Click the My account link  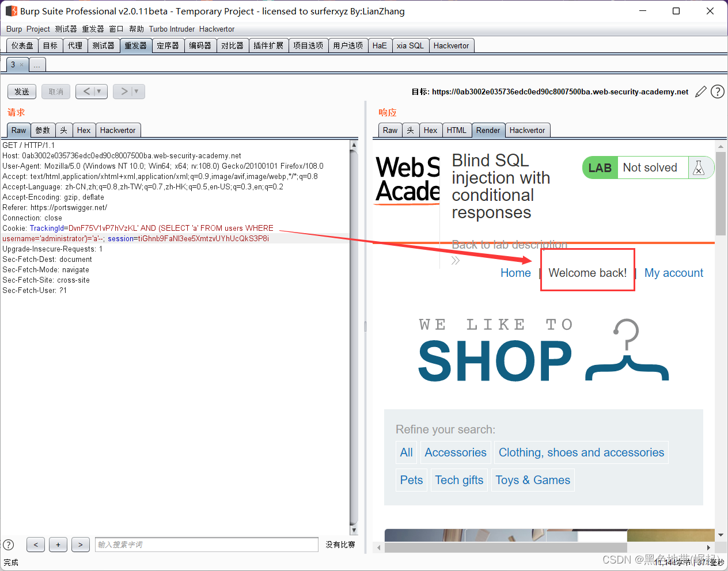[x=674, y=273]
